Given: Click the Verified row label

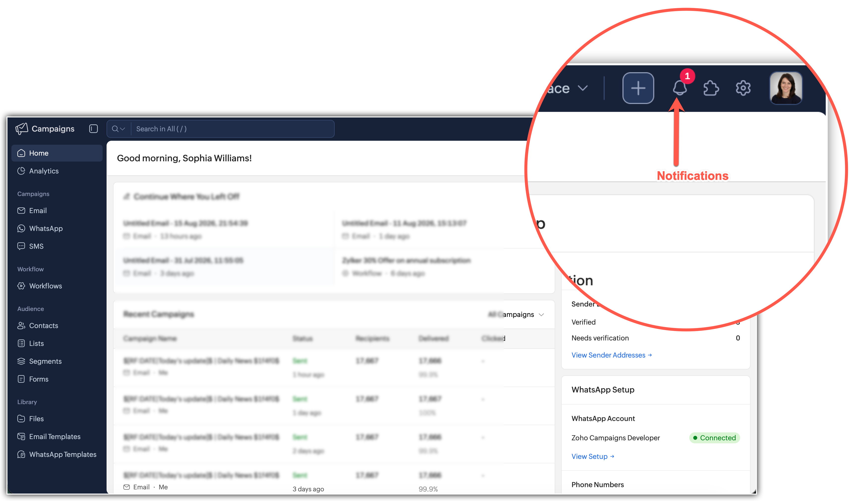Looking at the screenshot, I should tap(583, 322).
